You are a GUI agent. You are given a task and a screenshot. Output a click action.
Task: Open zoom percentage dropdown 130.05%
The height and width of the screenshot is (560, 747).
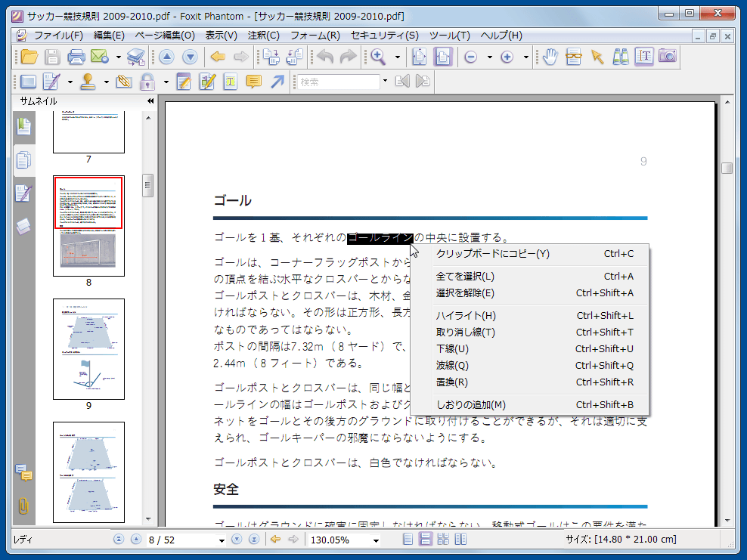[376, 540]
